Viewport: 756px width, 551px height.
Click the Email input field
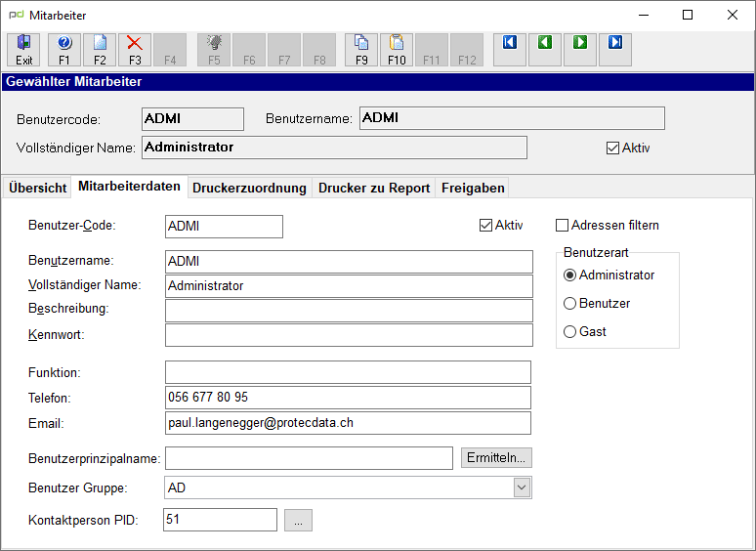(348, 423)
